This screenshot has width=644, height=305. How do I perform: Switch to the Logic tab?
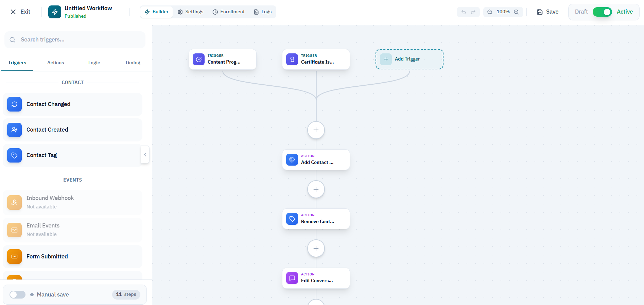[x=94, y=63]
